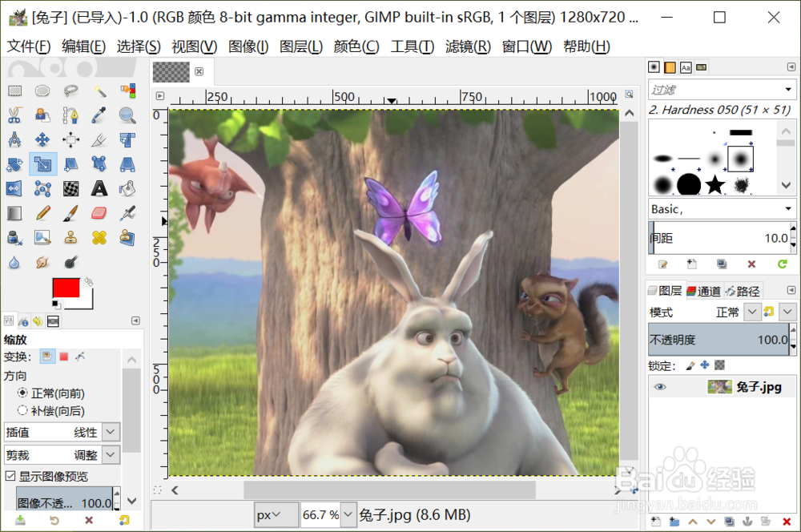Screen dimensions: 801x532
Task: Select the Zoom magnifier tool
Action: pyautogui.click(x=127, y=115)
